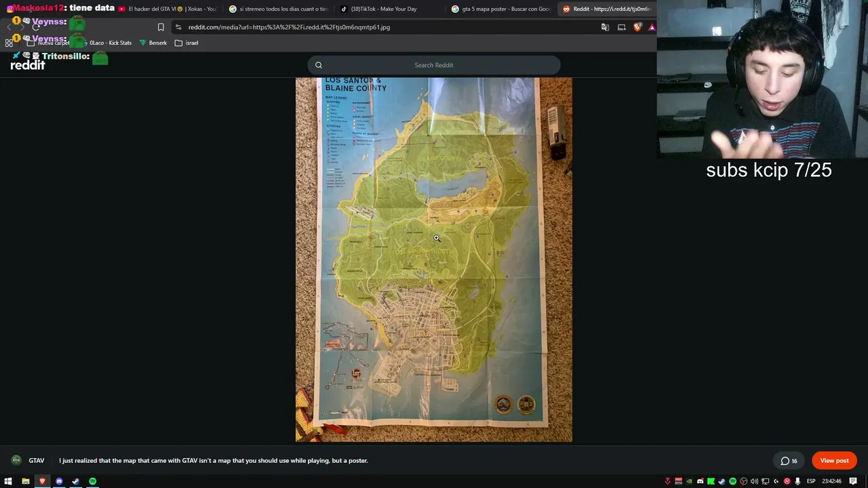Open the Brave Shields icon
The width and height of the screenshot is (868, 488).
[637, 27]
